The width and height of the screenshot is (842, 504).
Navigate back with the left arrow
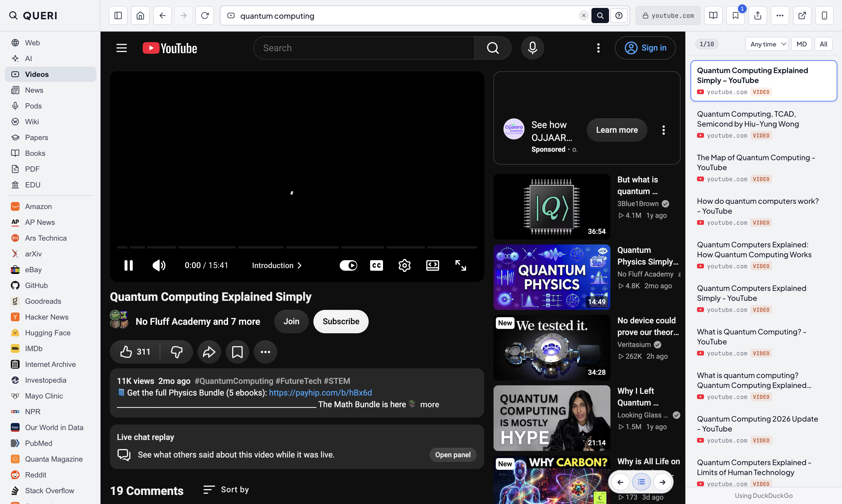(162, 15)
